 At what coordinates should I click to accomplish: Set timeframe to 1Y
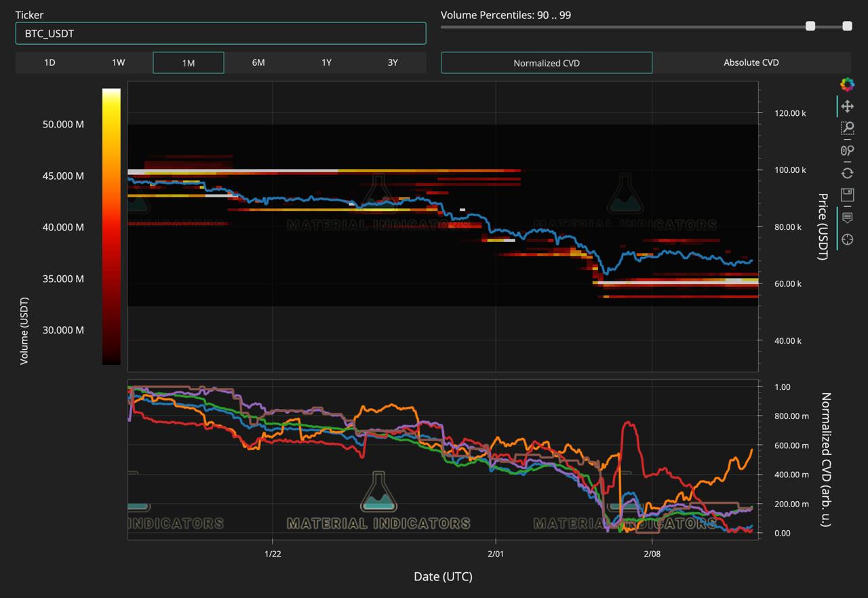pos(326,62)
